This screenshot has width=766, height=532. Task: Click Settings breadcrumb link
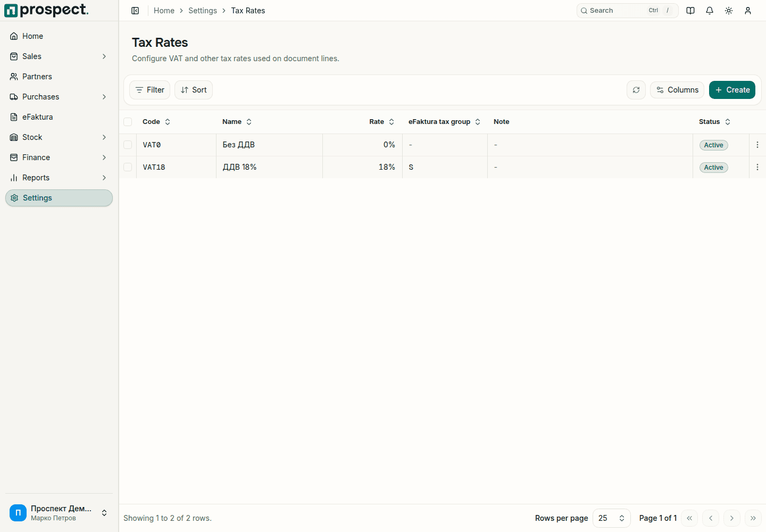(203, 11)
